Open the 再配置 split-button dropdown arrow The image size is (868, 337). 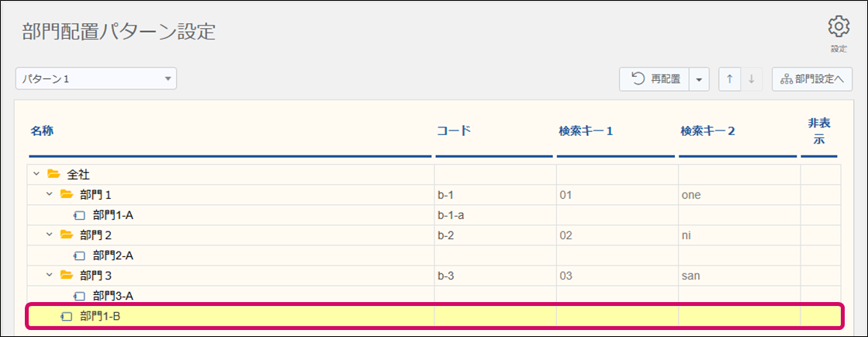[699, 79]
